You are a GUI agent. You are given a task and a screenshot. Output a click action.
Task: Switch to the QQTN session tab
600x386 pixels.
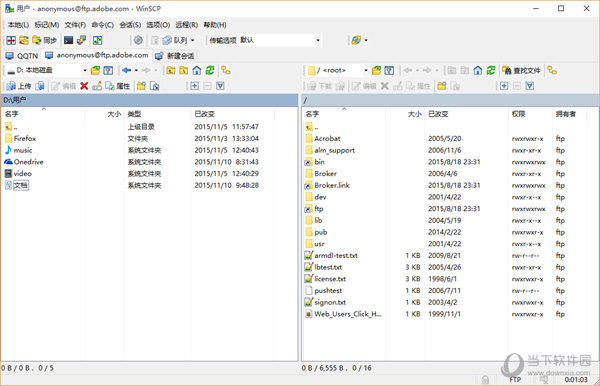(22, 56)
